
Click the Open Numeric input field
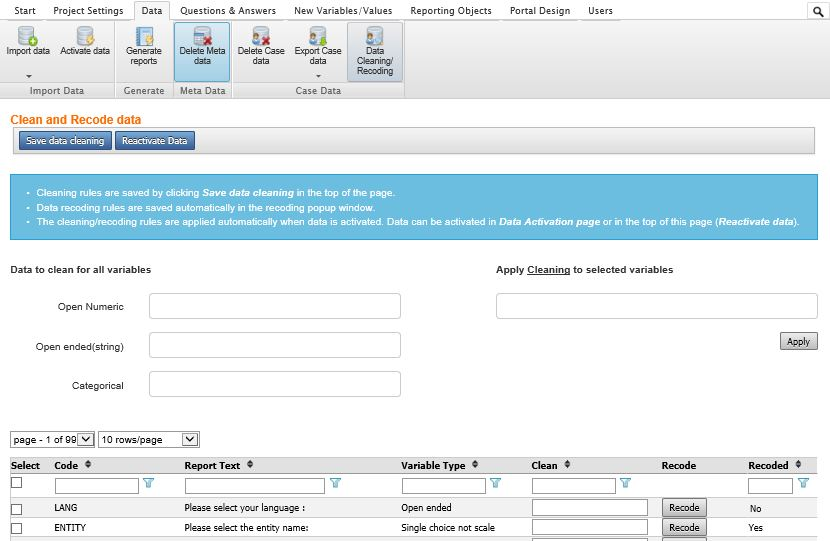click(274, 306)
